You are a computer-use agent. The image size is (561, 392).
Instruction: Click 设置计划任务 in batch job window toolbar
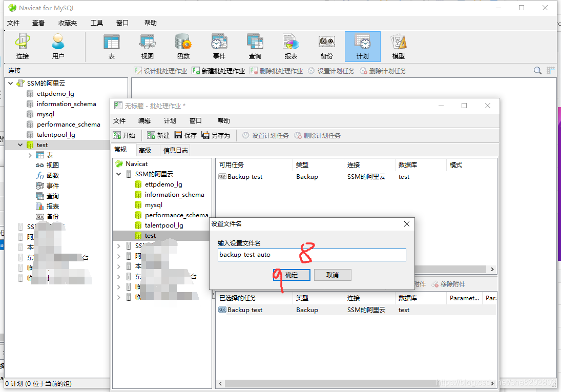click(x=265, y=135)
